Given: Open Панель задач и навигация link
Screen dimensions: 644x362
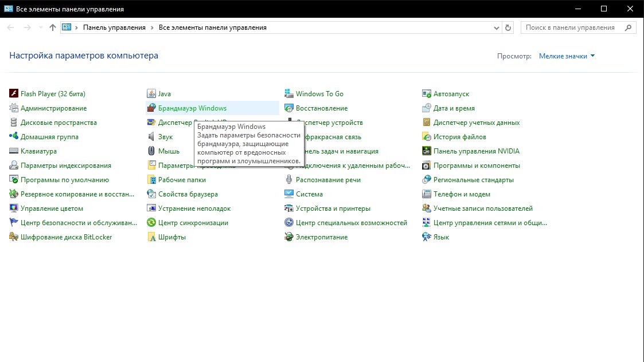Looking at the screenshot, I should pos(341,151).
